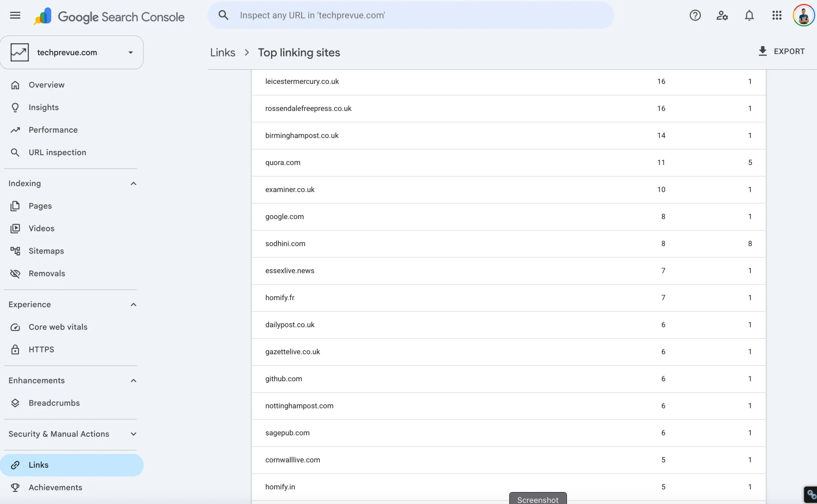
Task: Expand Security & Manual Actions section
Action: (133, 434)
